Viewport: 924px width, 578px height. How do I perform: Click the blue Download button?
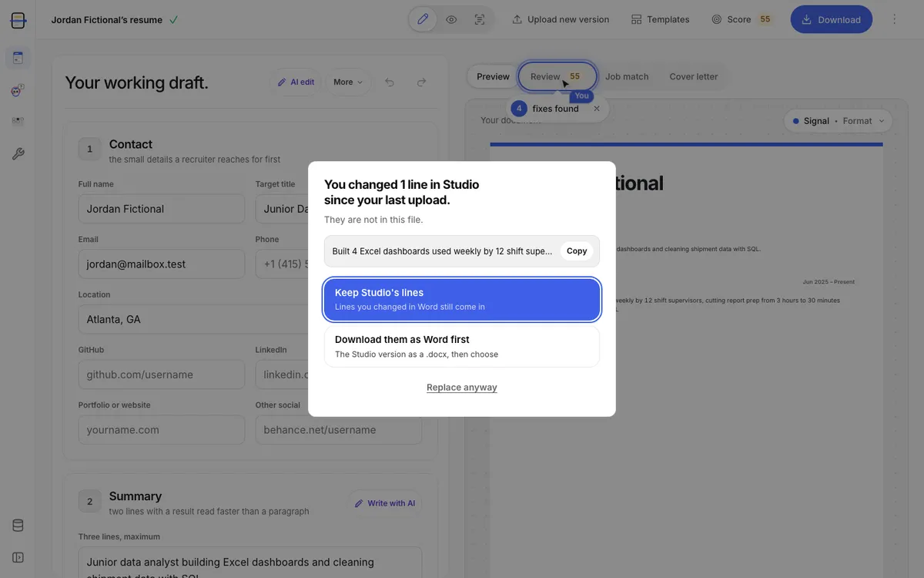coord(832,19)
